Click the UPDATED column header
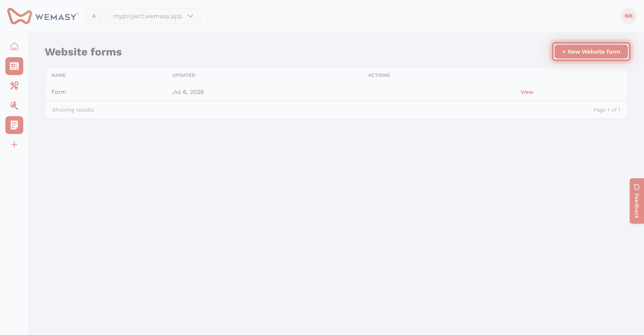 (184, 75)
